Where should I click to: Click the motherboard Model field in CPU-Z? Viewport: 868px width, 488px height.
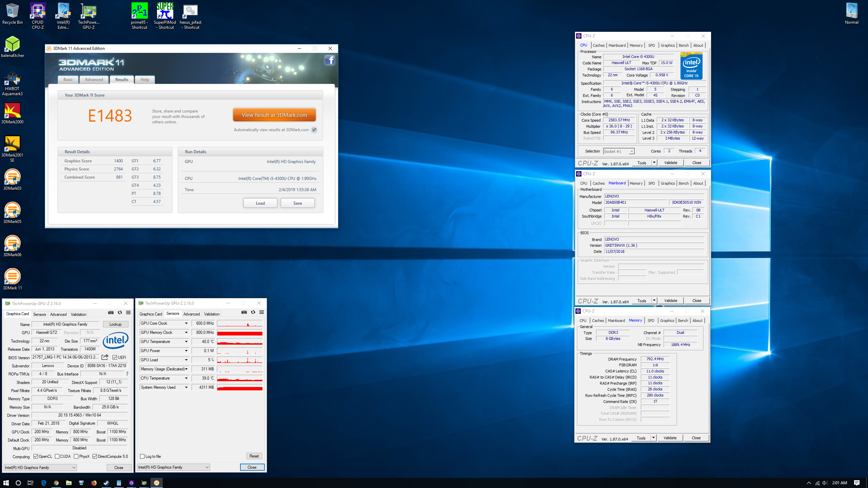pyautogui.click(x=636, y=203)
